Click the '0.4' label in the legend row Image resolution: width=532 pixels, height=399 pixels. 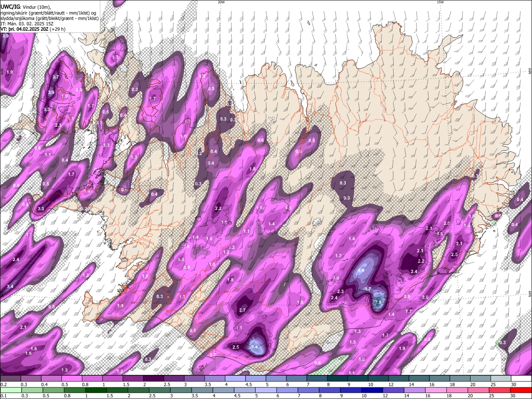(44, 384)
